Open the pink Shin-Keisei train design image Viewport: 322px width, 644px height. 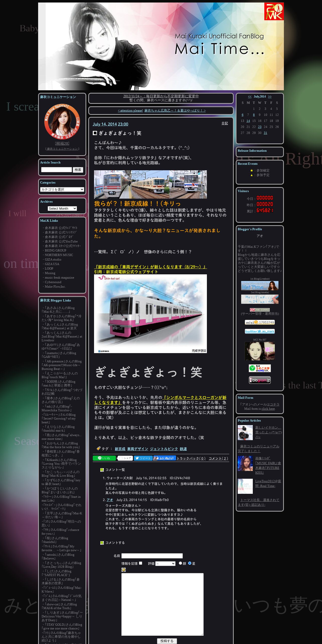pos(150,314)
